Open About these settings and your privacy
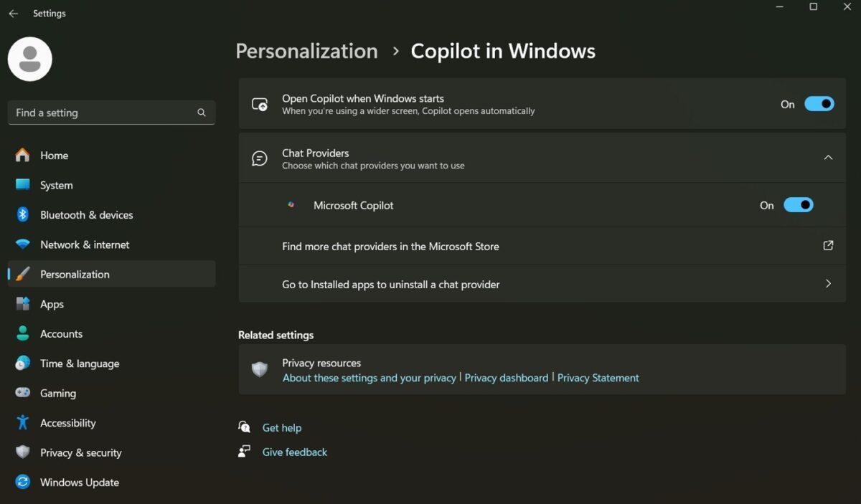Screen dimensions: 861x504 pos(369,378)
